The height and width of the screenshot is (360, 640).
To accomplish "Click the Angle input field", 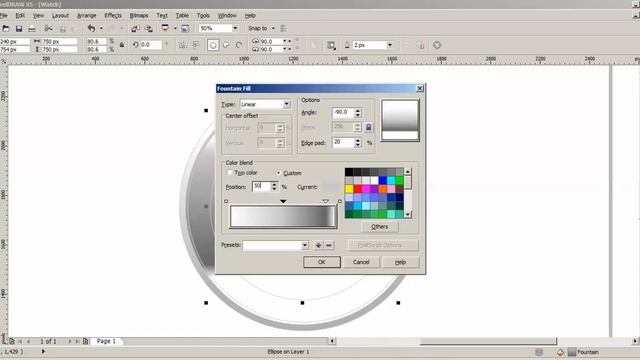I will coord(342,113).
